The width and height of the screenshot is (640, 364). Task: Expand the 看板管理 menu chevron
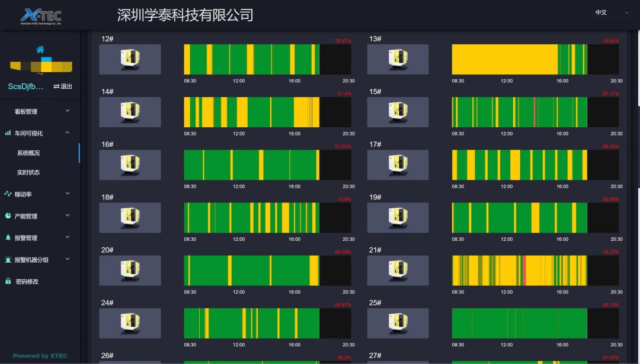click(68, 111)
